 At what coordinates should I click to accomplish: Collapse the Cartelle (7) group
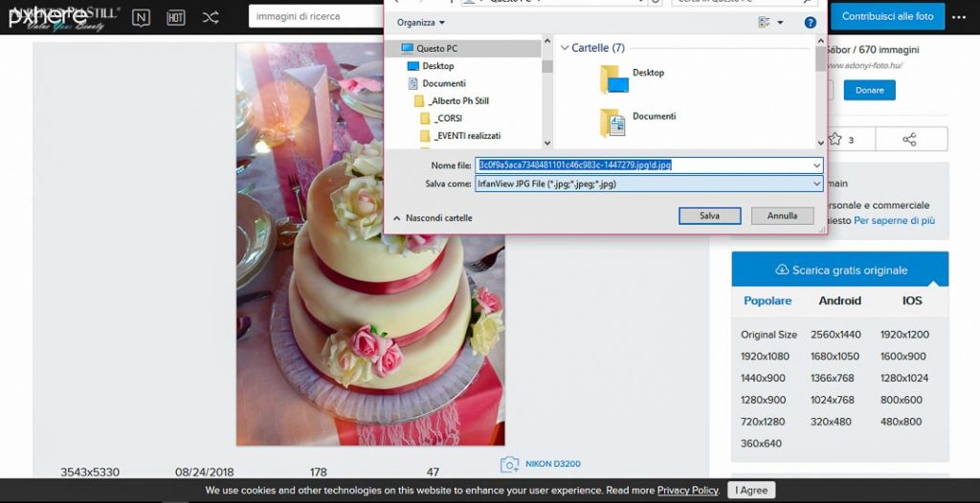(x=565, y=48)
